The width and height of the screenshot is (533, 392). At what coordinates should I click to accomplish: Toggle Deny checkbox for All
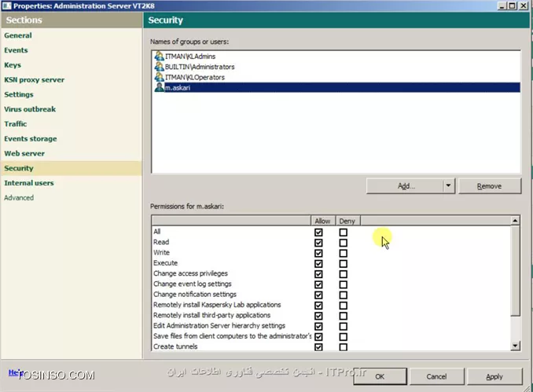pyautogui.click(x=344, y=233)
